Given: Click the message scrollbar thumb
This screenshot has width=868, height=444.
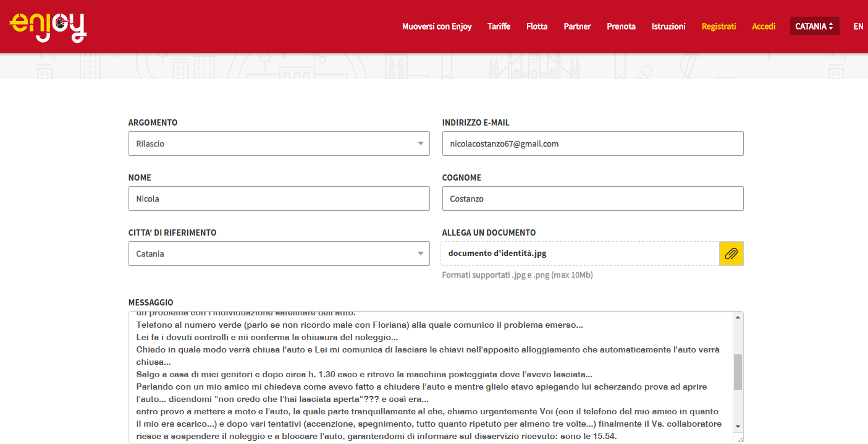Looking at the screenshot, I should [x=738, y=372].
